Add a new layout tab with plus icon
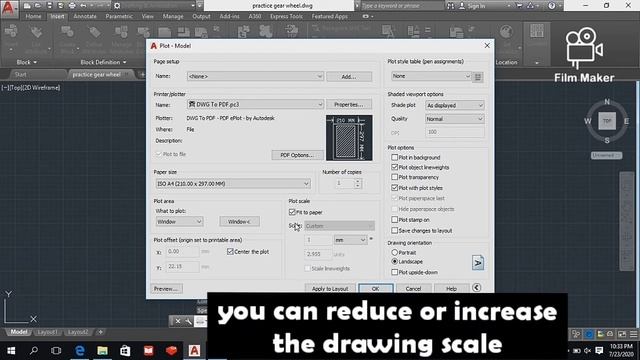Viewport: 640px width, 360px height. click(100, 332)
